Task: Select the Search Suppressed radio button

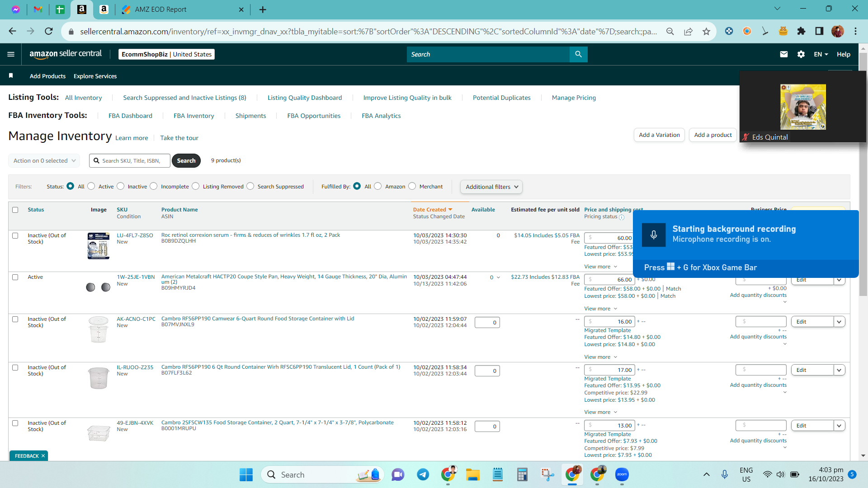Action: [x=250, y=186]
